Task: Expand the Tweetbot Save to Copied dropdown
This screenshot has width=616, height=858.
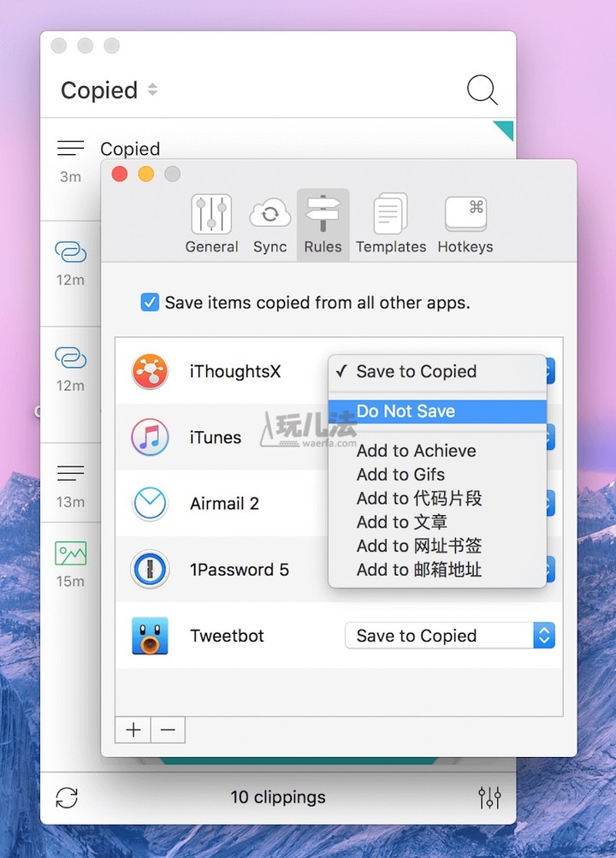Action: pyautogui.click(x=450, y=636)
